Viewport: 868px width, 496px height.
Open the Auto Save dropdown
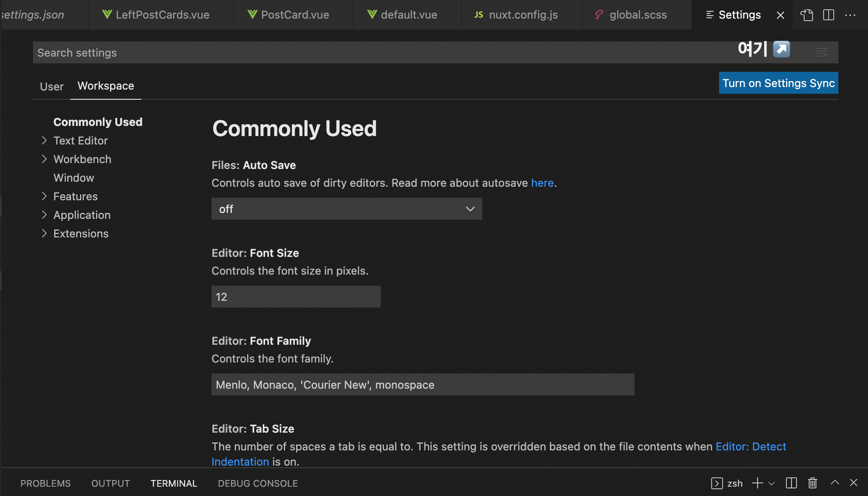coord(346,209)
